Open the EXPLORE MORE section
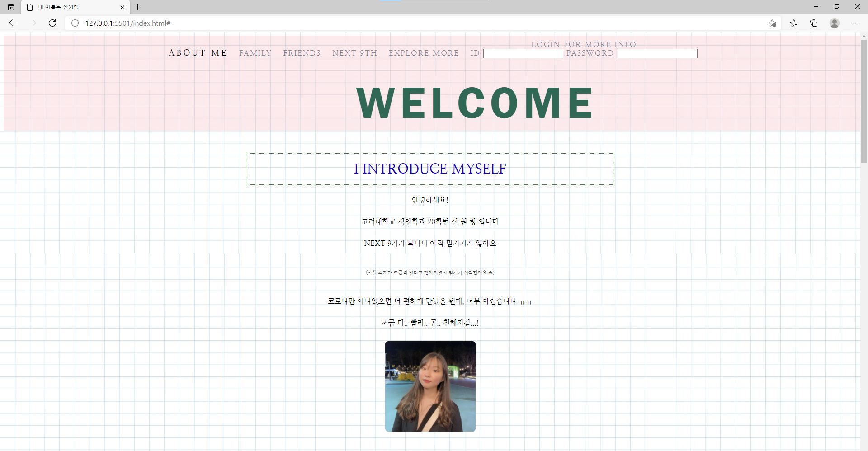Viewport: 868px width, 451px height. tap(424, 53)
